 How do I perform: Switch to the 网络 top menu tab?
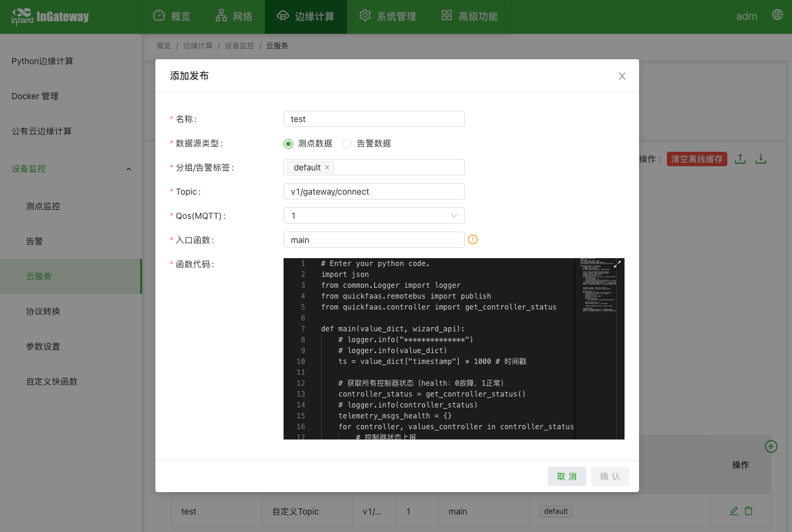point(234,16)
